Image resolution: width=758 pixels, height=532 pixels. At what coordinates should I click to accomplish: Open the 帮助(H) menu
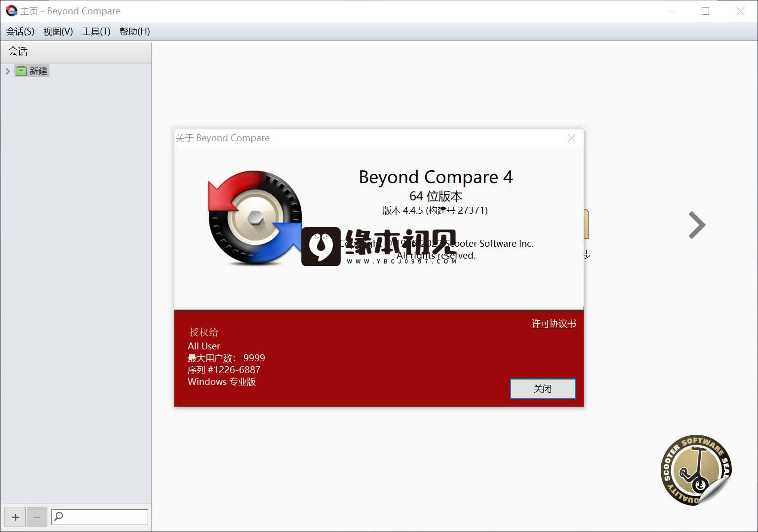(x=134, y=32)
